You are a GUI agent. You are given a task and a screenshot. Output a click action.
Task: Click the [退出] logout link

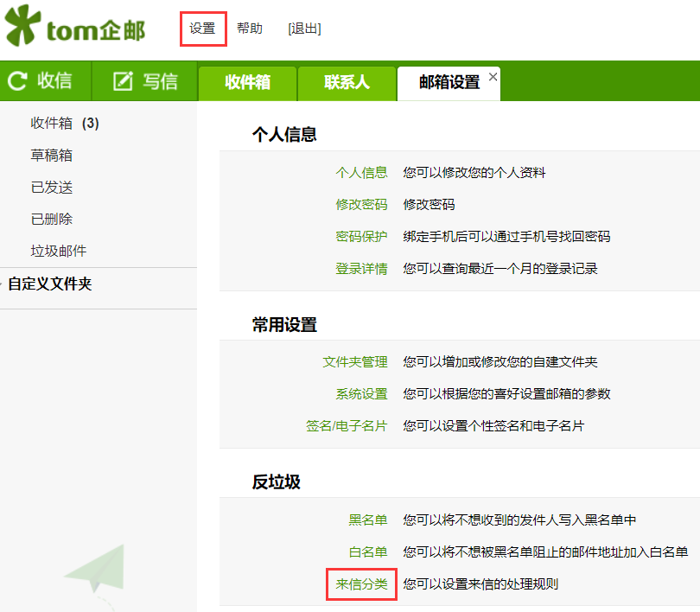click(304, 29)
